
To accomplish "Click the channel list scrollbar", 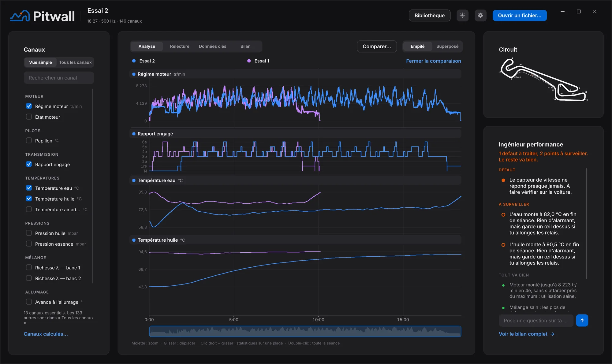I will (92, 186).
